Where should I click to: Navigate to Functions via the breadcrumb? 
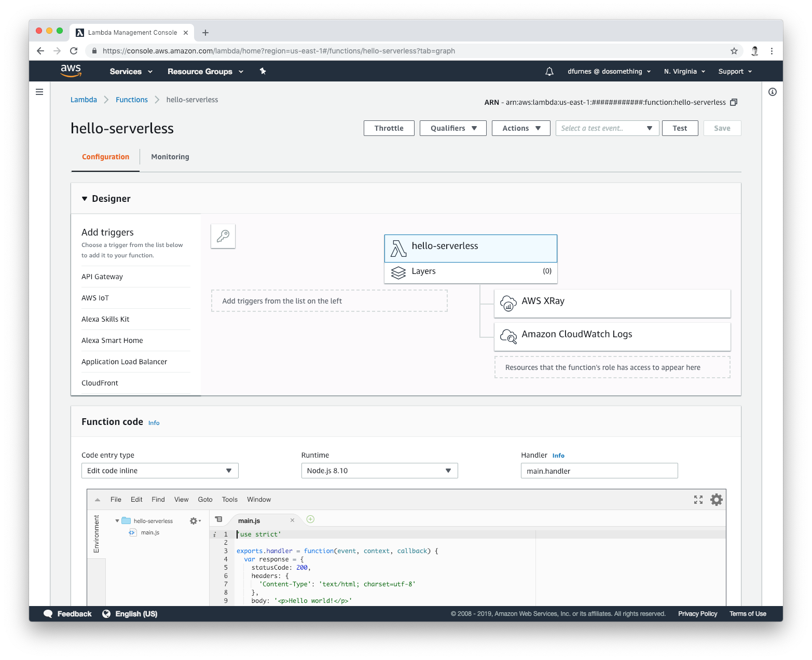pos(131,99)
